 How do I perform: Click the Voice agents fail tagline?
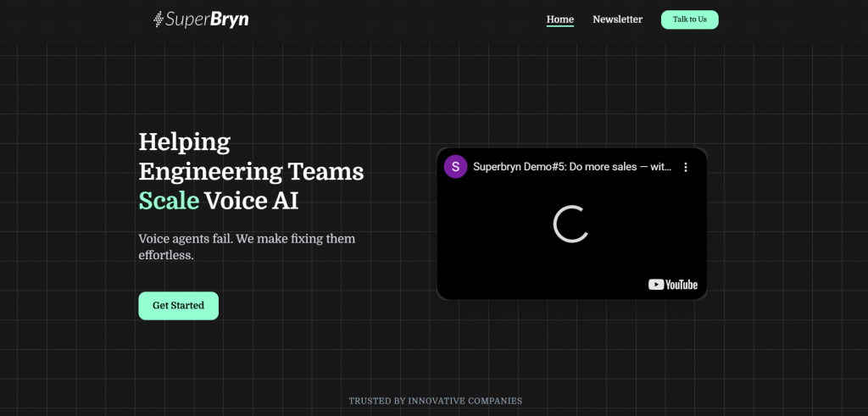pyautogui.click(x=246, y=239)
